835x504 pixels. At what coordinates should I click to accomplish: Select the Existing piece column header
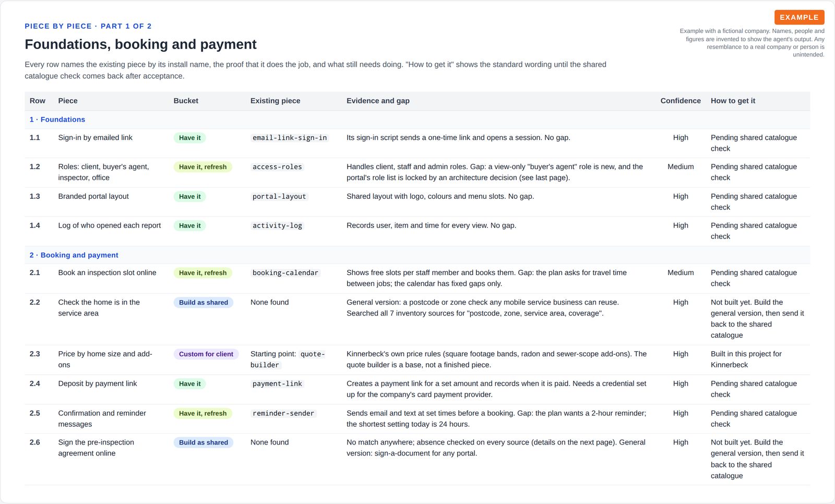[x=275, y=101]
